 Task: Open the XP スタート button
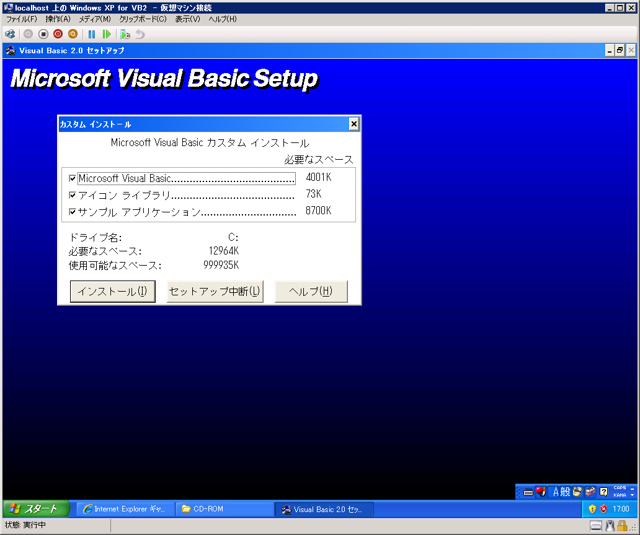click(x=36, y=509)
